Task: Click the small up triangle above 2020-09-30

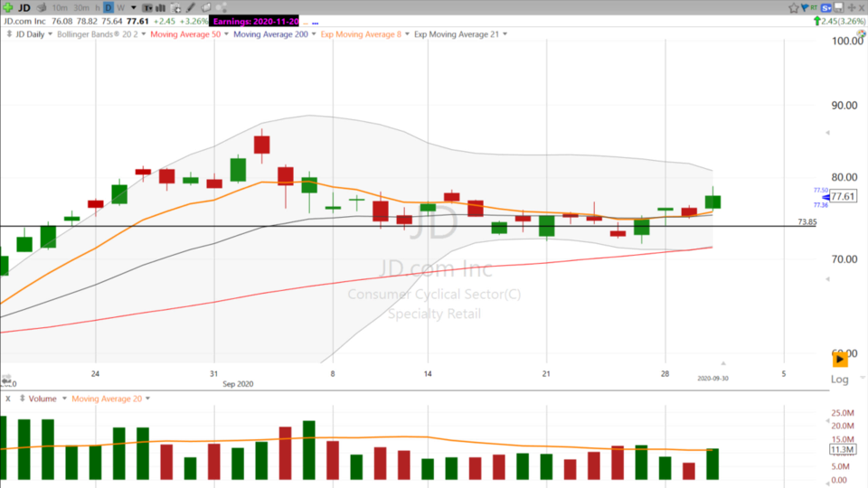Action: coord(723,363)
